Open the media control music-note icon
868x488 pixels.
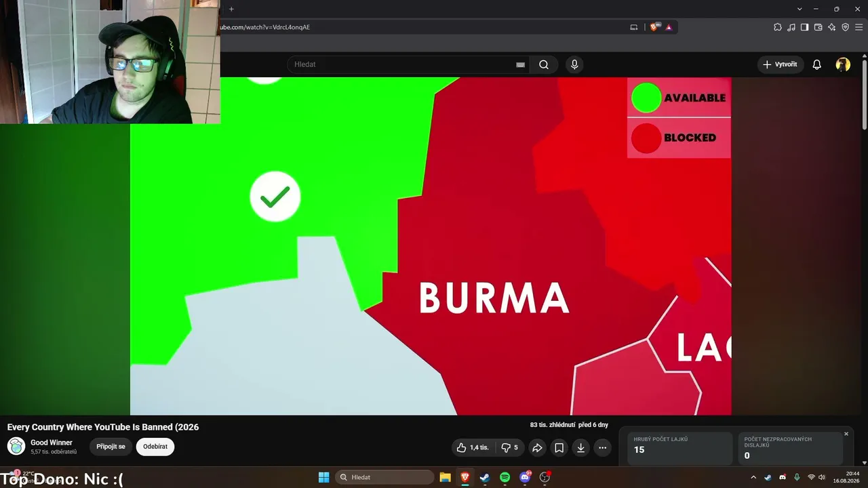791,27
